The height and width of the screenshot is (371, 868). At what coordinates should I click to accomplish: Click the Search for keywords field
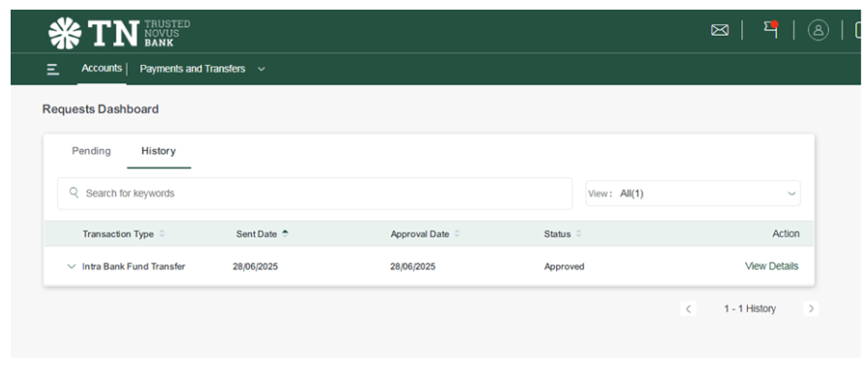pyautogui.click(x=315, y=194)
